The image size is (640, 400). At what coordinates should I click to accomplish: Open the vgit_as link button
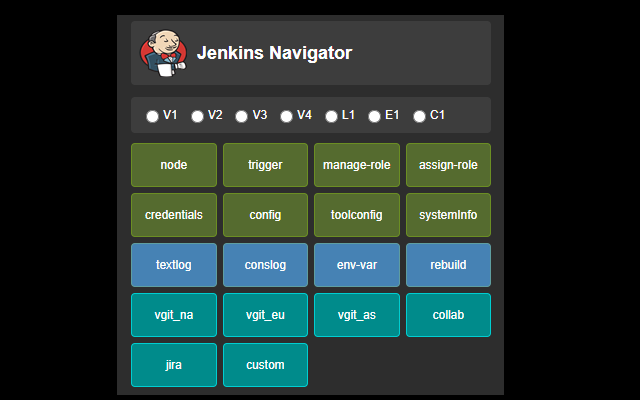[x=357, y=315]
